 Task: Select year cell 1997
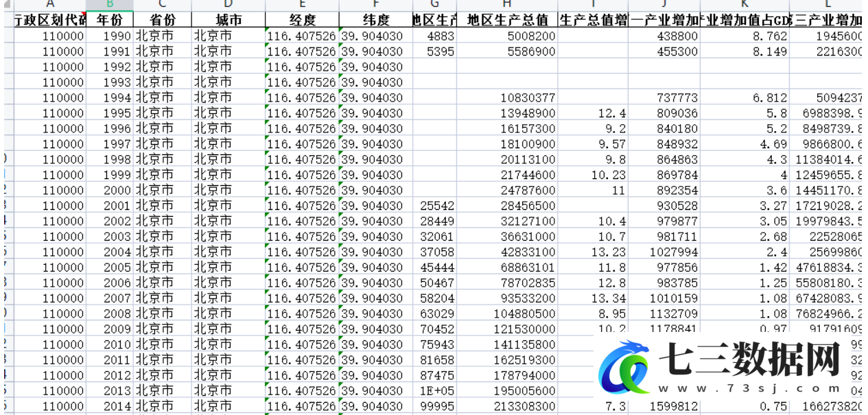point(110,144)
